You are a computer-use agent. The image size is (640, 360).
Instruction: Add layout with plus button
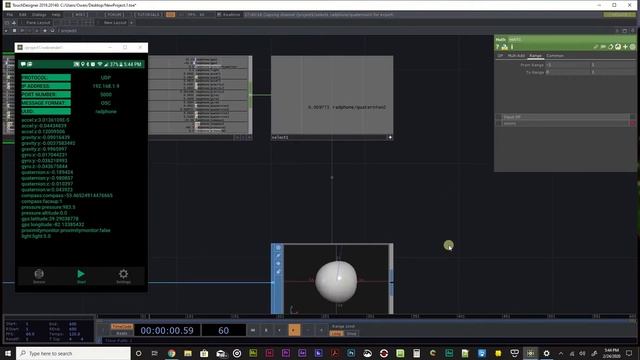(x=131, y=22)
